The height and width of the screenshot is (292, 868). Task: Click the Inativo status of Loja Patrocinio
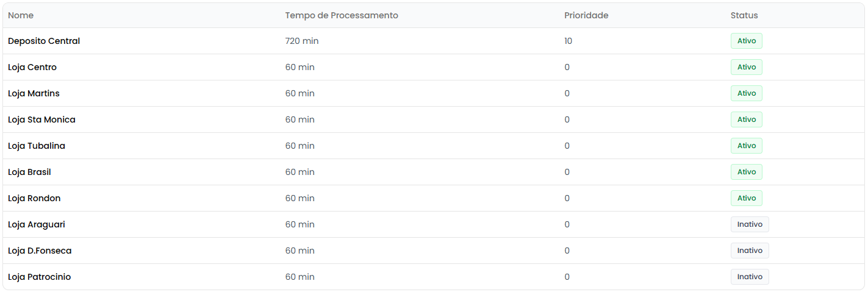(x=750, y=277)
